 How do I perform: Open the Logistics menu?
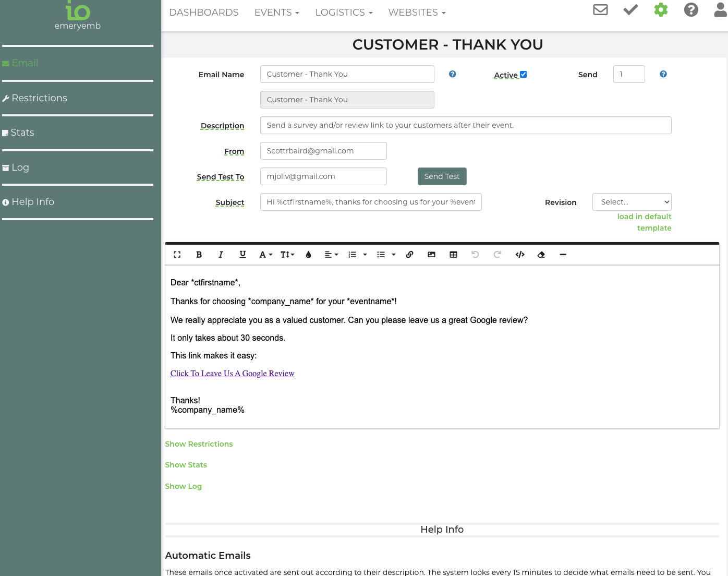pos(344,13)
